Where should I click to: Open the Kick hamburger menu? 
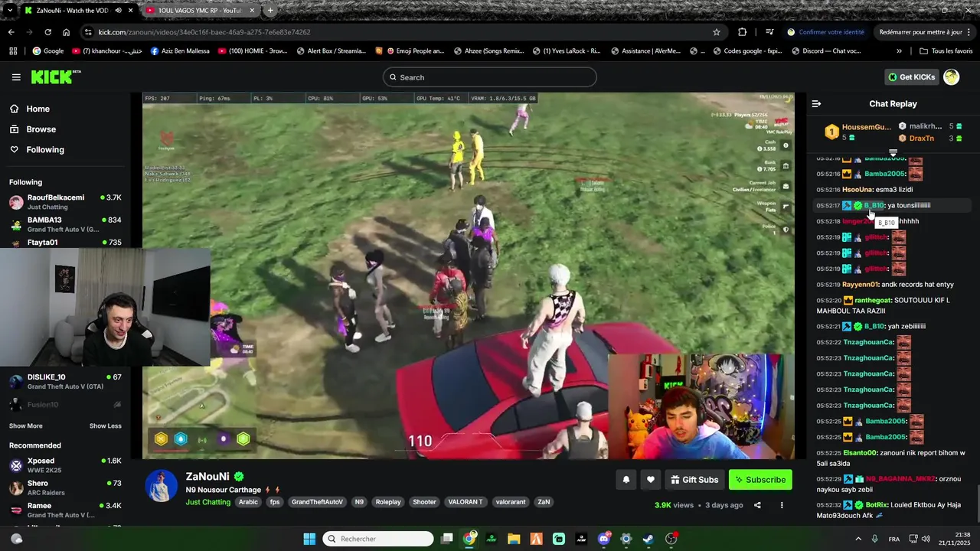16,77
